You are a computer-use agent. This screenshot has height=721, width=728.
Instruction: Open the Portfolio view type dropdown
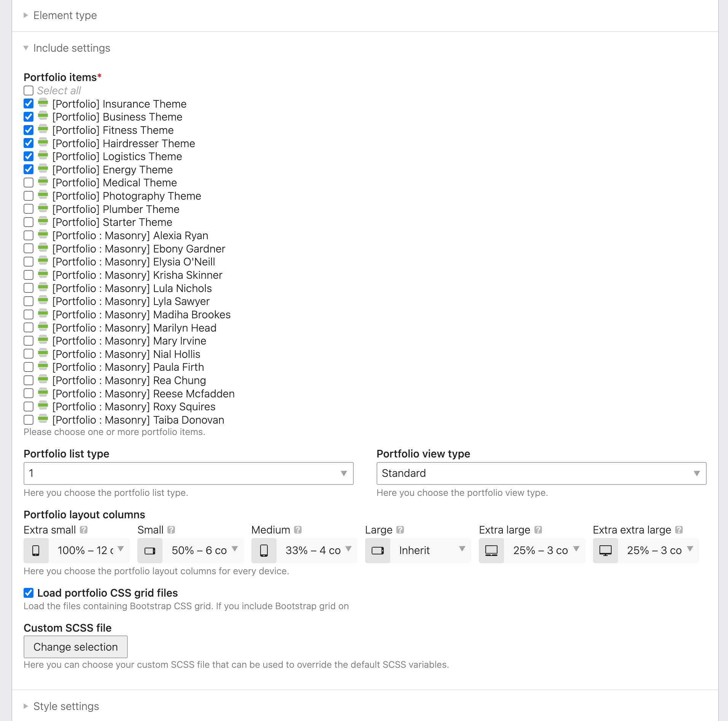point(541,473)
